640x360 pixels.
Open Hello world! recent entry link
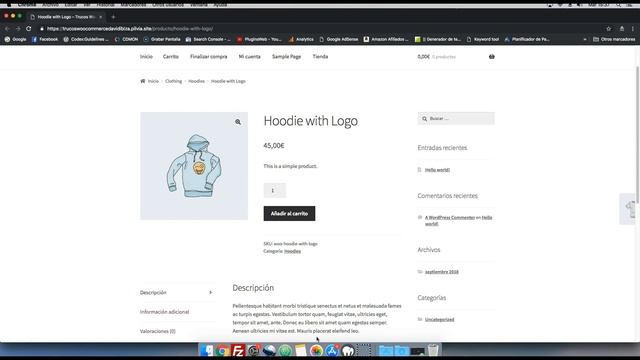437,170
